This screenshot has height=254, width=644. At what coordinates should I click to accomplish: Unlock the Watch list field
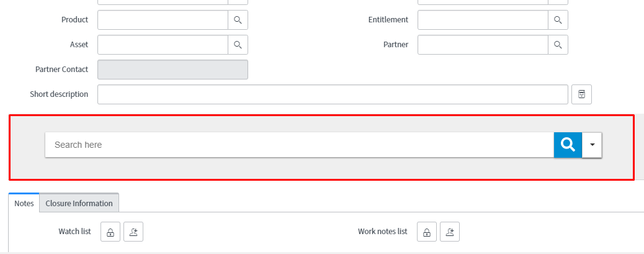(x=110, y=232)
